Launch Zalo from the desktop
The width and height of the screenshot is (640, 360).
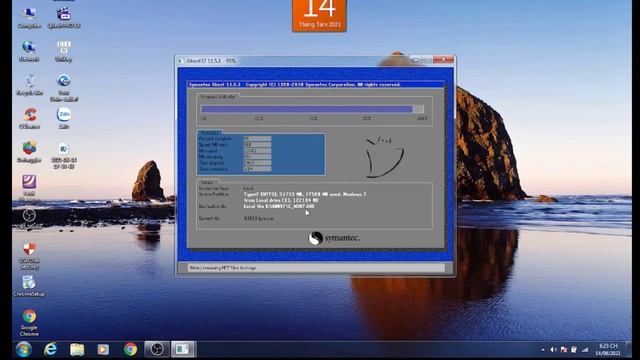pyautogui.click(x=64, y=118)
